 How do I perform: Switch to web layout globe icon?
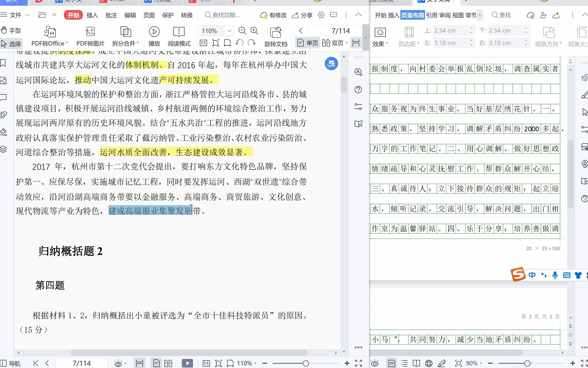tap(429, 364)
